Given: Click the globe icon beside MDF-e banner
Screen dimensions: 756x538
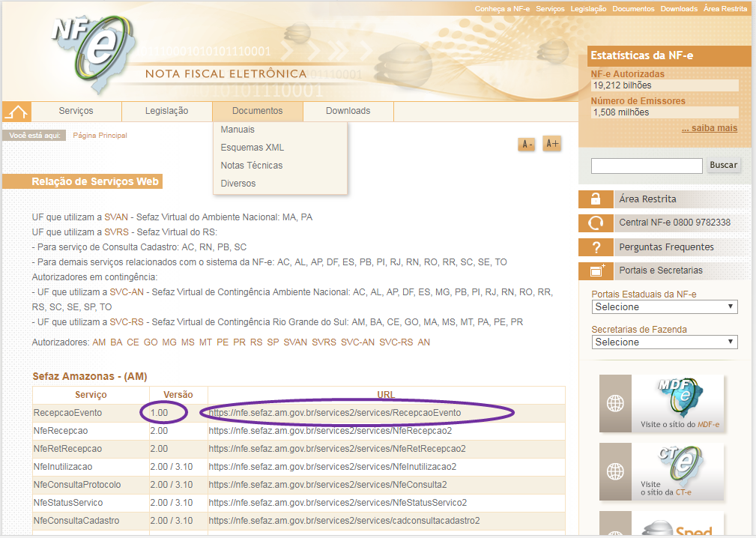Looking at the screenshot, I should [x=615, y=403].
